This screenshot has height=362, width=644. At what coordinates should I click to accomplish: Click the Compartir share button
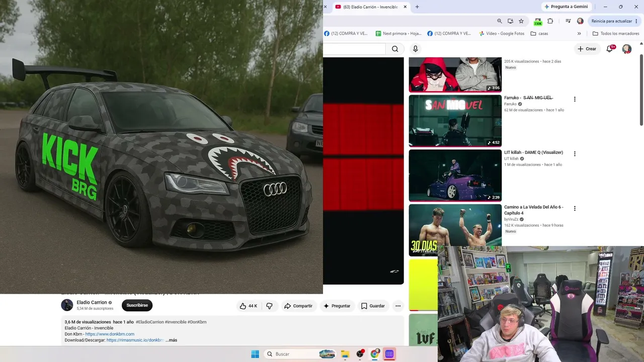point(298,306)
